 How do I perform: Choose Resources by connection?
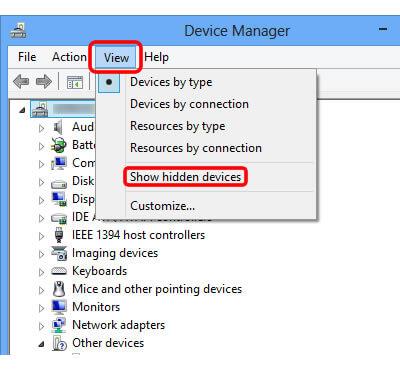click(196, 148)
